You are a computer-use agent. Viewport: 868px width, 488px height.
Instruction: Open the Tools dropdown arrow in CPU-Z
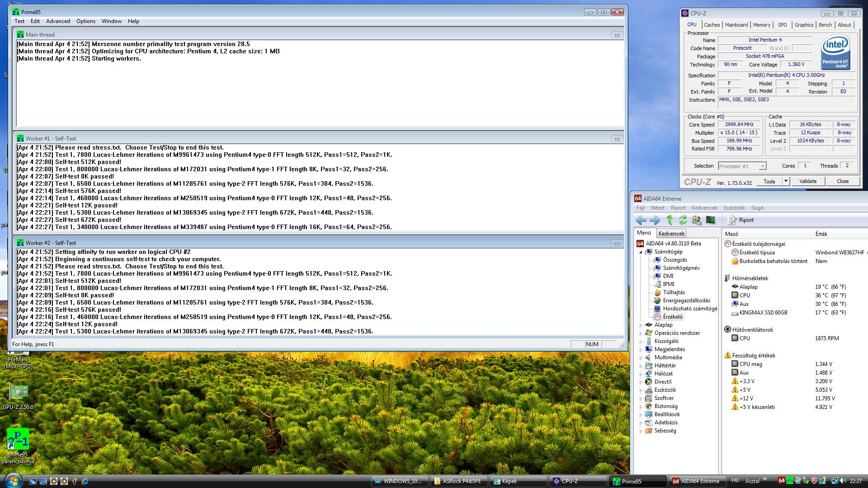(786, 181)
